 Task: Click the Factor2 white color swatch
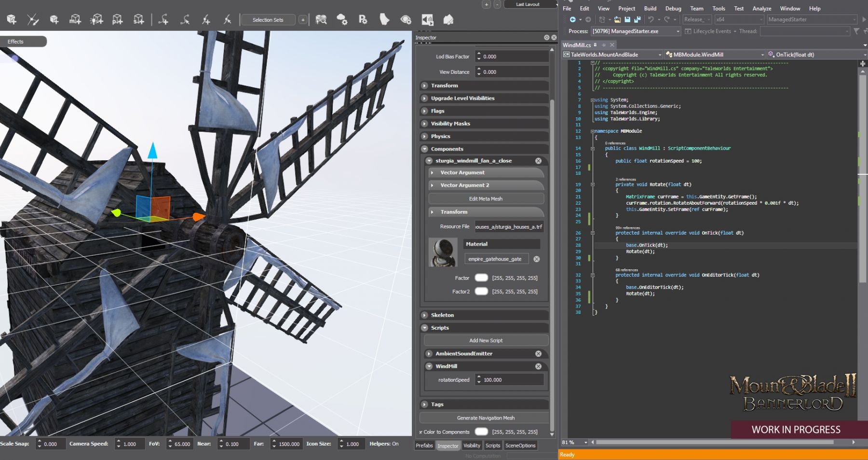click(x=481, y=291)
